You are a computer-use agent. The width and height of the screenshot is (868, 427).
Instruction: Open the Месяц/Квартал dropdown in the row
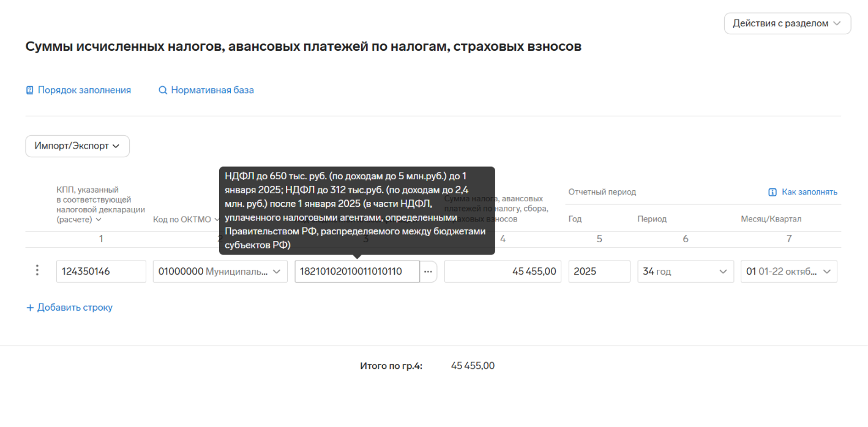tap(788, 272)
